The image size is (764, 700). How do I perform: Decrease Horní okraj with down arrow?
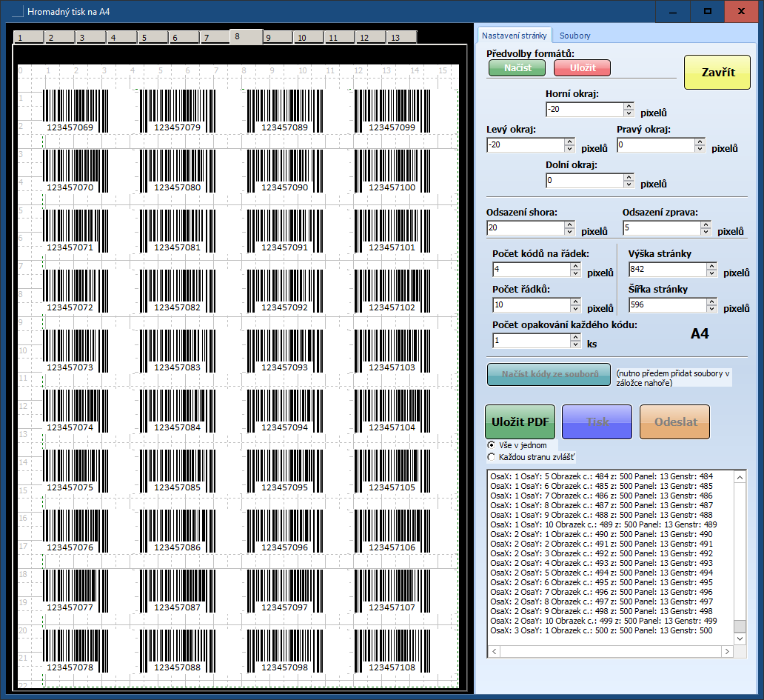[629, 113]
